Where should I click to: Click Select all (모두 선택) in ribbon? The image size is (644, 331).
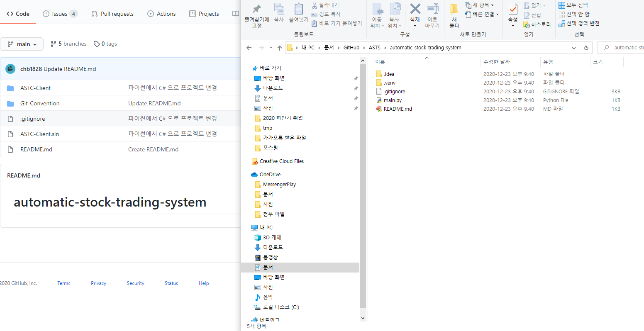[x=573, y=5]
